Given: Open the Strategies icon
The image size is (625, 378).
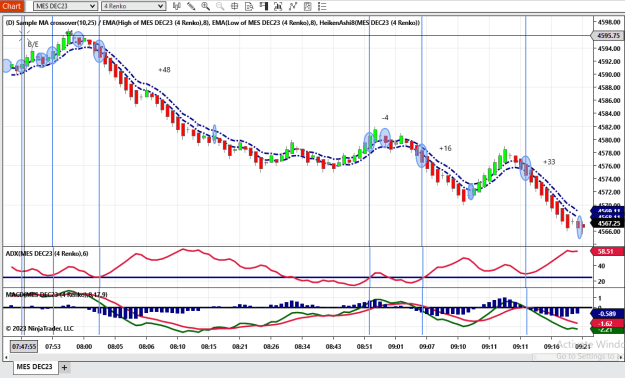Looking at the screenshot, I should tap(307, 6).
